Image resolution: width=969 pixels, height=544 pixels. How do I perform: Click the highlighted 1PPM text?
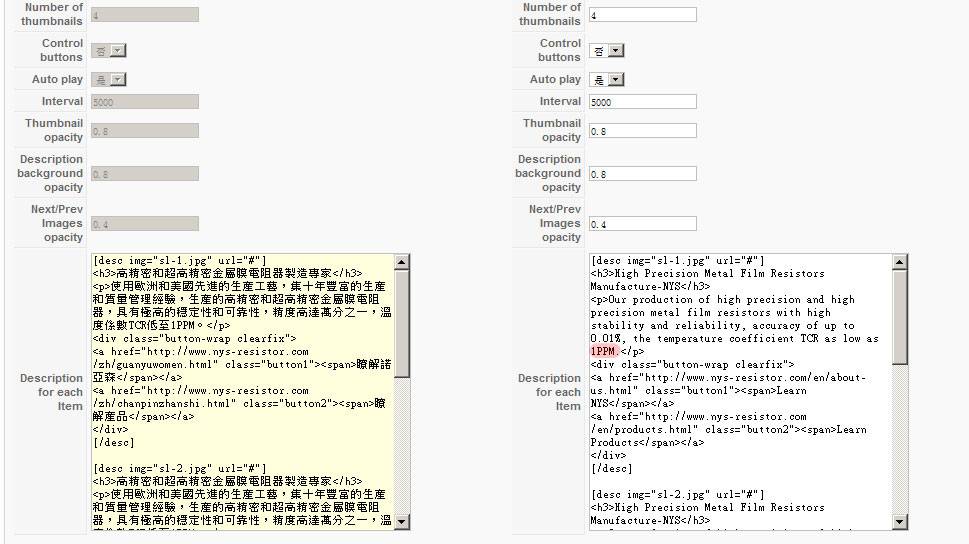603,352
